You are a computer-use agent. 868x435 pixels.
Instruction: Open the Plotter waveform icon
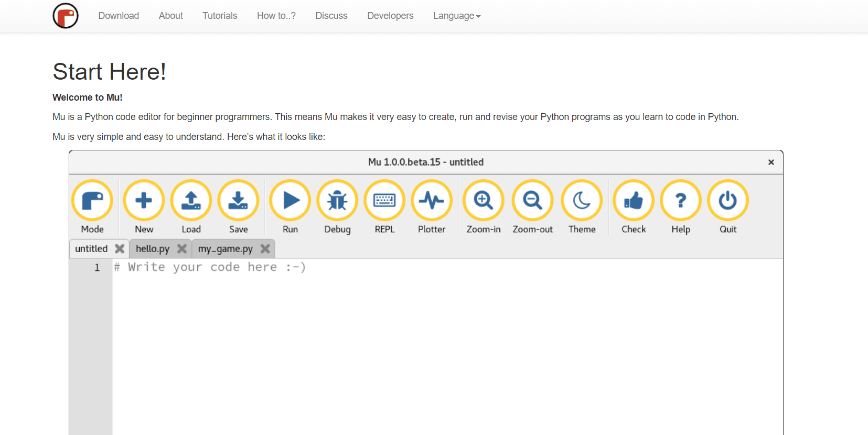coord(432,201)
